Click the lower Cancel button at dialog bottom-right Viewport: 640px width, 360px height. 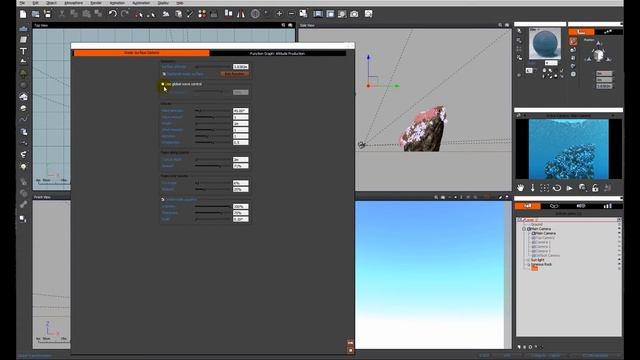350,350
